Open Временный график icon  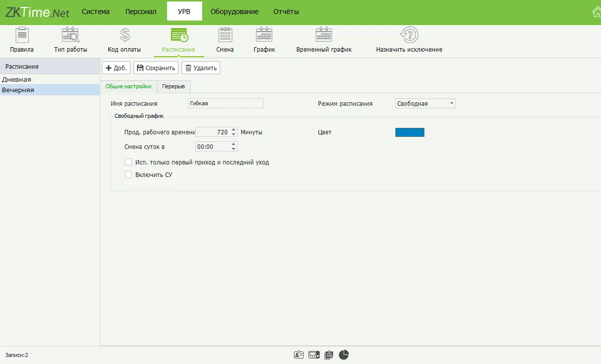(x=324, y=36)
